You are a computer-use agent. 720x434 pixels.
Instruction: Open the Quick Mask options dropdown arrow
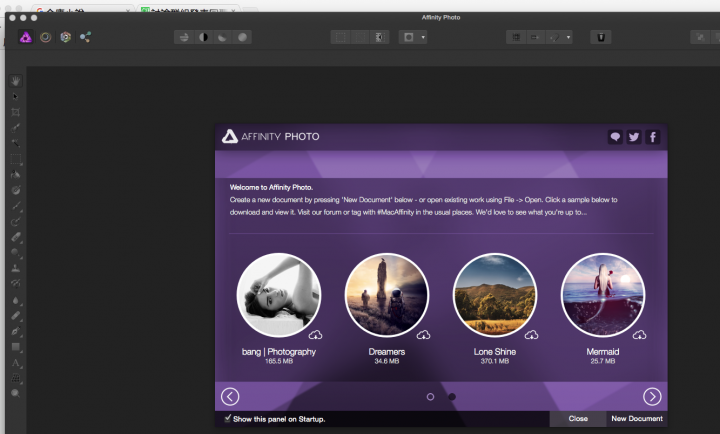click(x=423, y=37)
